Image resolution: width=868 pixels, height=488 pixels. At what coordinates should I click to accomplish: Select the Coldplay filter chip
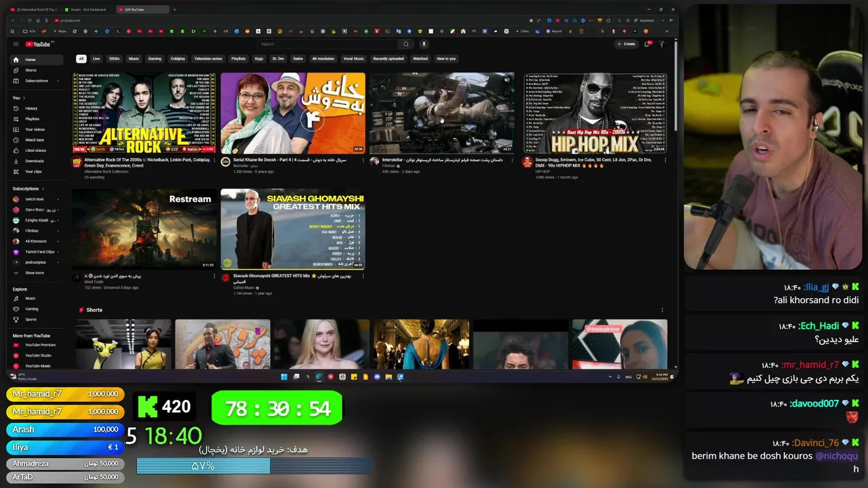(x=178, y=58)
